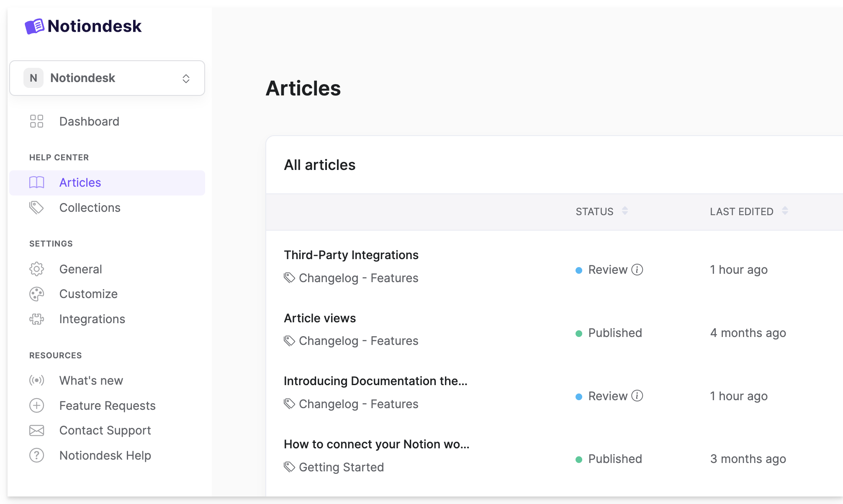The width and height of the screenshot is (843, 504).
Task: Click the tag icon under Introducing Documentation
Action: (290, 404)
